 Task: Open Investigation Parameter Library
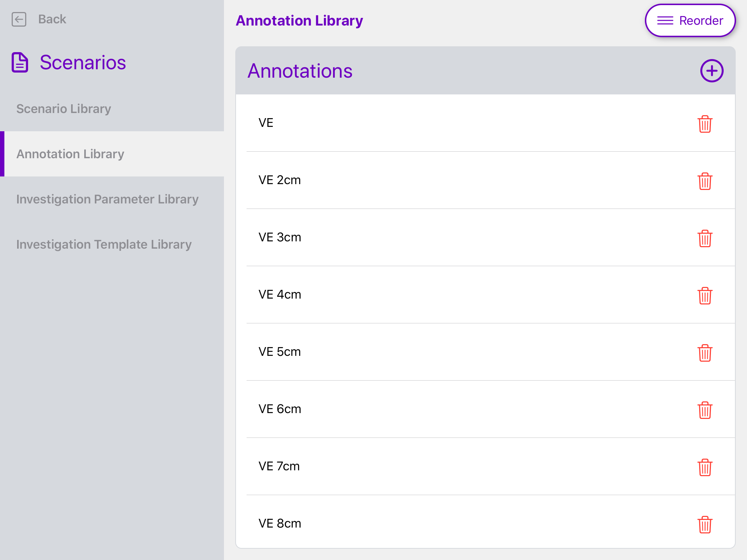tap(107, 199)
